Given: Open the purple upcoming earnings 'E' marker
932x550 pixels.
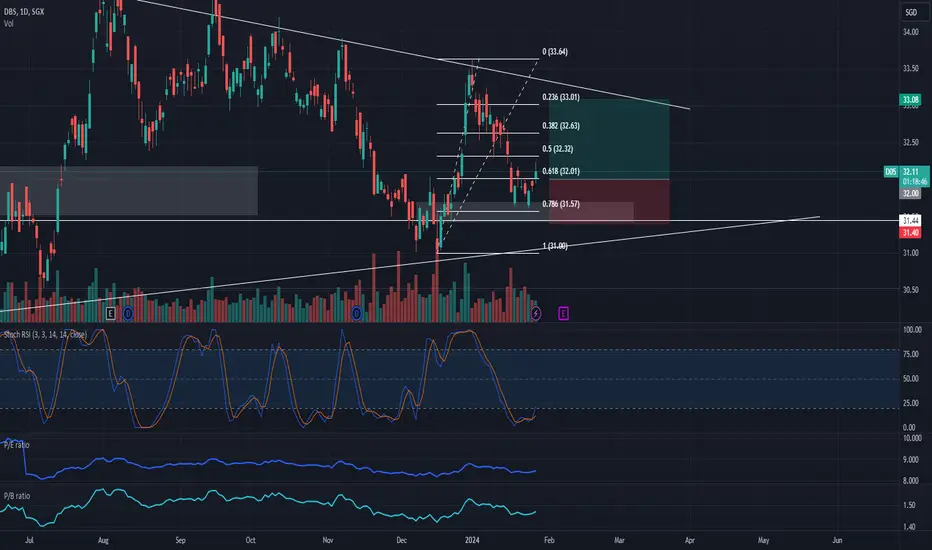Looking at the screenshot, I should [563, 313].
